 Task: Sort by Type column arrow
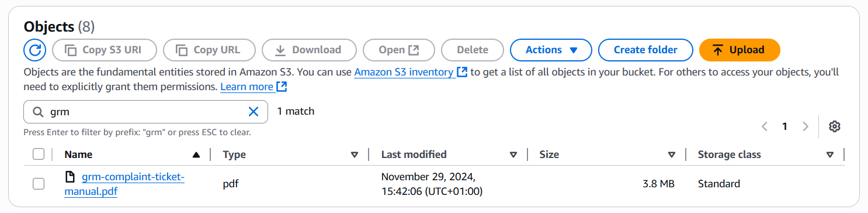pyautogui.click(x=354, y=155)
